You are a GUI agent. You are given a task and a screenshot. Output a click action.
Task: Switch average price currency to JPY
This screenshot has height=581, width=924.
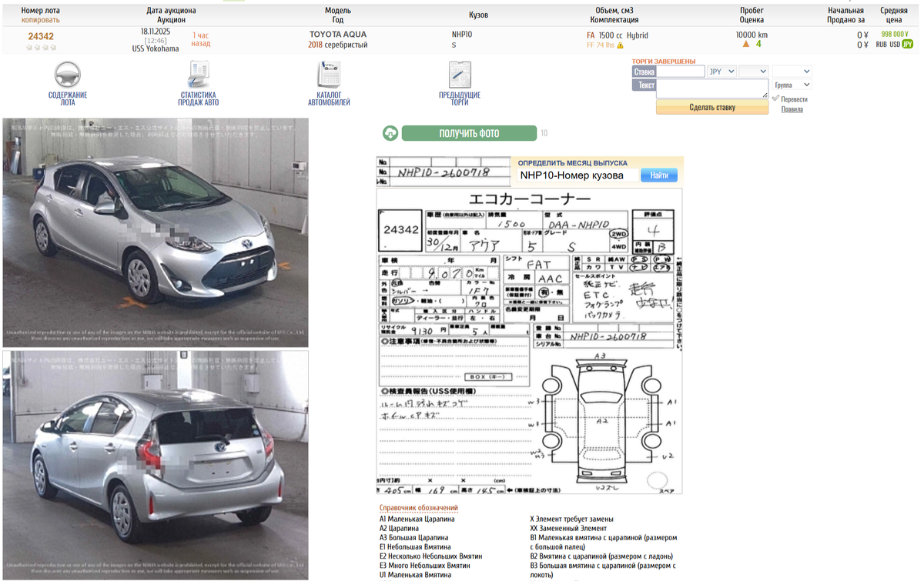pyautogui.click(x=908, y=44)
